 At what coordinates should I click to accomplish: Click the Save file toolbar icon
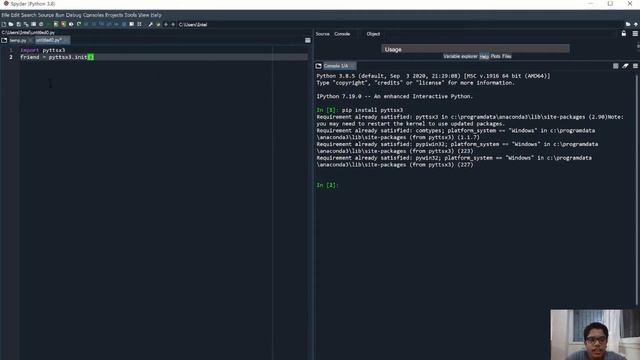(x=18, y=24)
